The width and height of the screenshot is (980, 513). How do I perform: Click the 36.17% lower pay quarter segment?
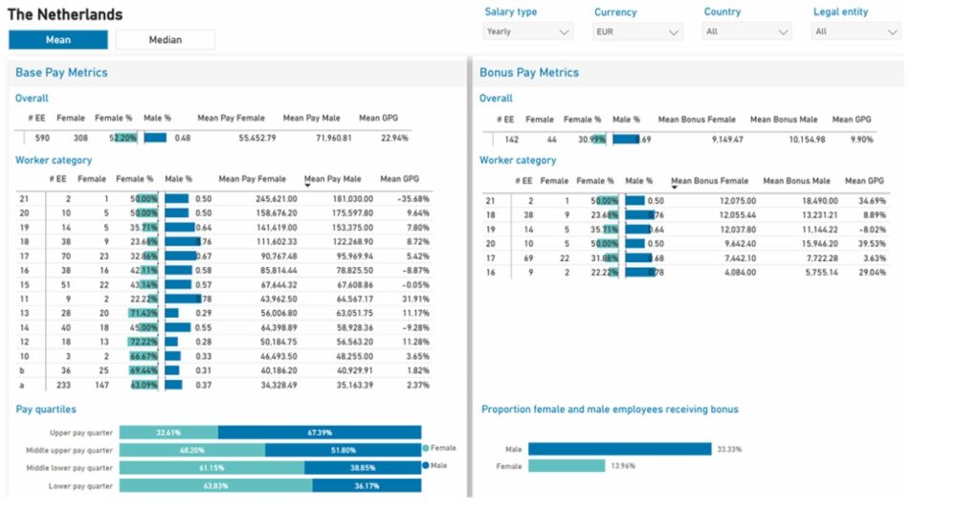tap(367, 486)
